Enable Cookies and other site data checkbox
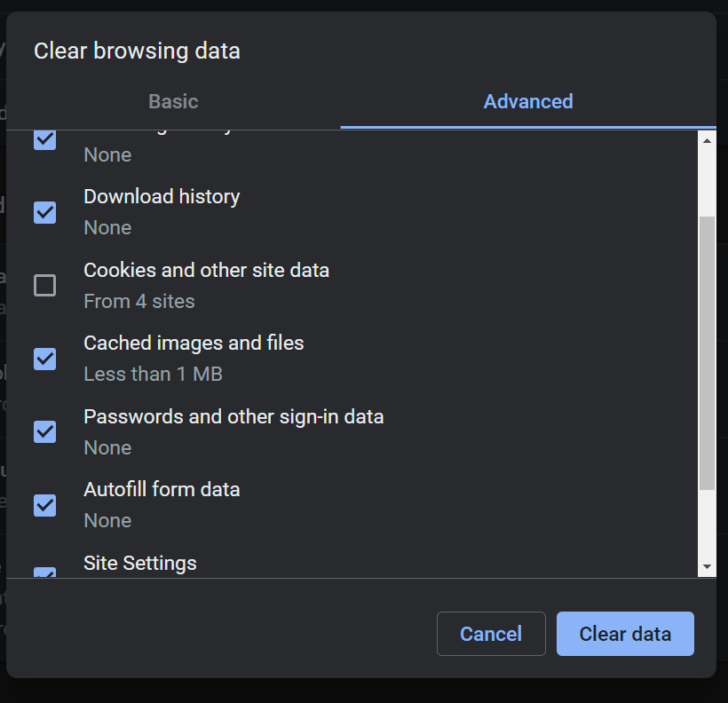Image resolution: width=728 pixels, height=703 pixels. click(44, 285)
